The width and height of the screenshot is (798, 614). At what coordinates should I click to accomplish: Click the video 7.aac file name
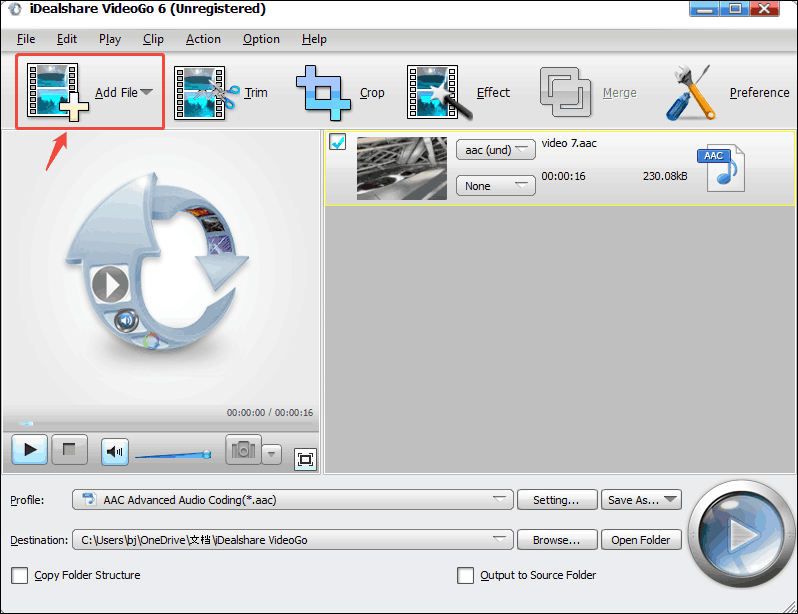click(569, 143)
